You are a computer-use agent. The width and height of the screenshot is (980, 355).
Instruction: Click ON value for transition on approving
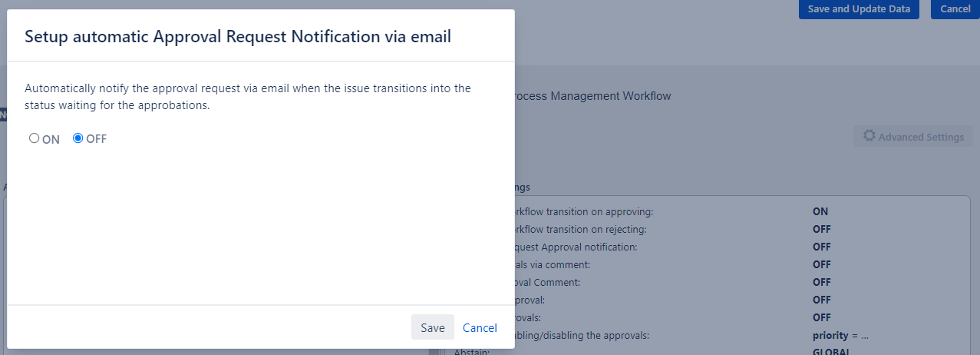pyautogui.click(x=820, y=211)
